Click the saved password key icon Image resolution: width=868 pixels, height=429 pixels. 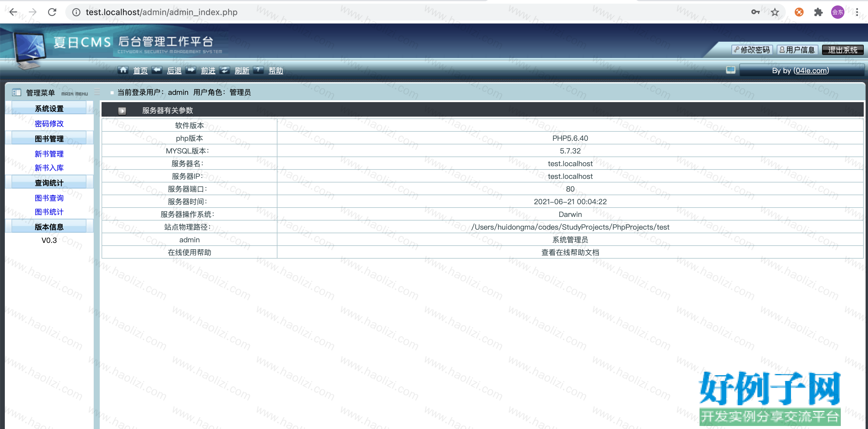click(x=755, y=12)
